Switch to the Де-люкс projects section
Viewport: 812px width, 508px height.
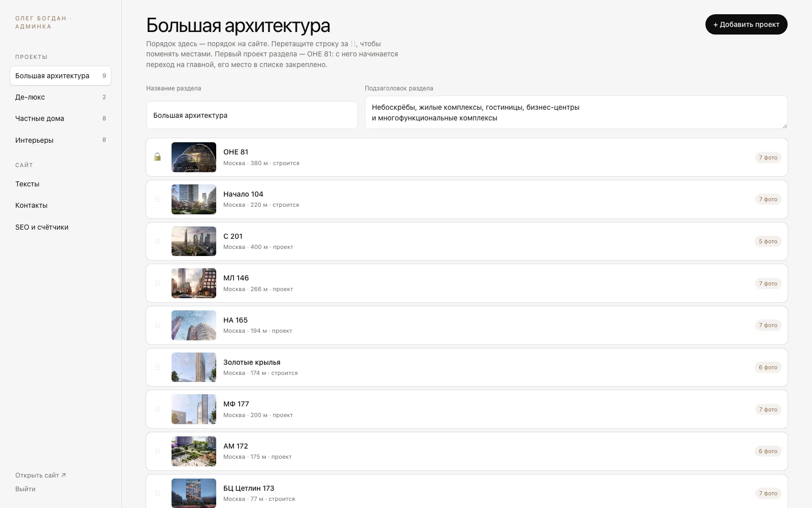60,97
